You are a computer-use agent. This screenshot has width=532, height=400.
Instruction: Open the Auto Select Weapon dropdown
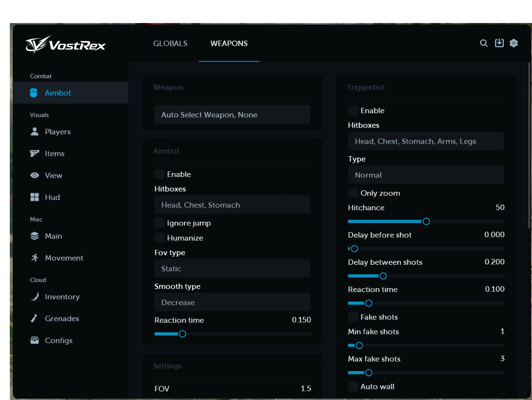click(x=232, y=114)
